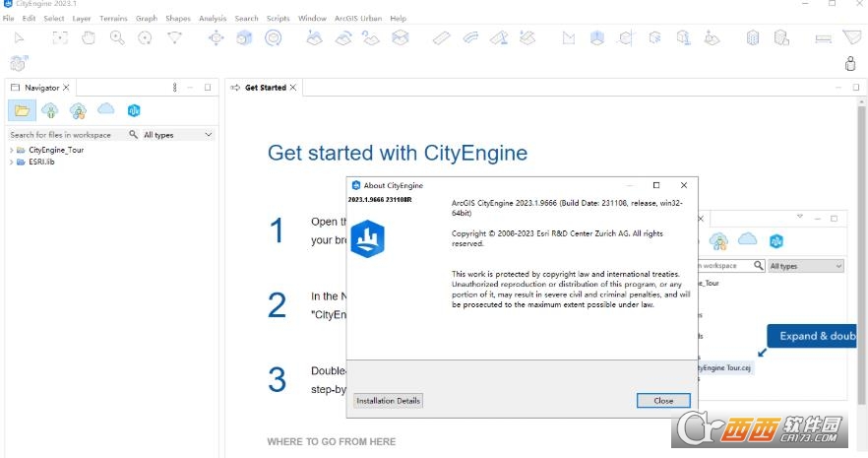868x458 pixels.
Task: Select the terrain edit brush tool
Action: (x=315, y=37)
